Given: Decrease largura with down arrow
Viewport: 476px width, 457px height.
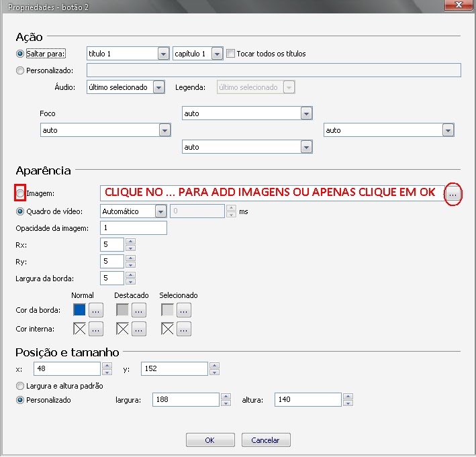Looking at the screenshot, I should 226,403.
